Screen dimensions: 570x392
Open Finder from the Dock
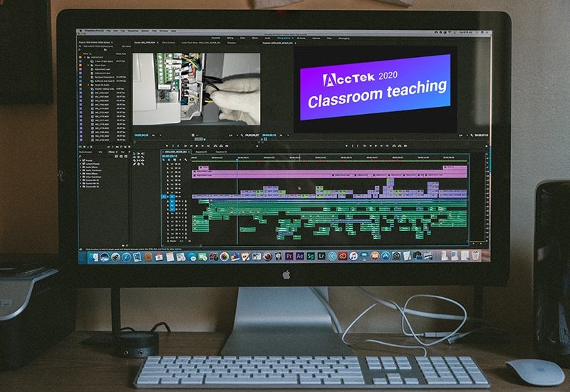click(94, 257)
